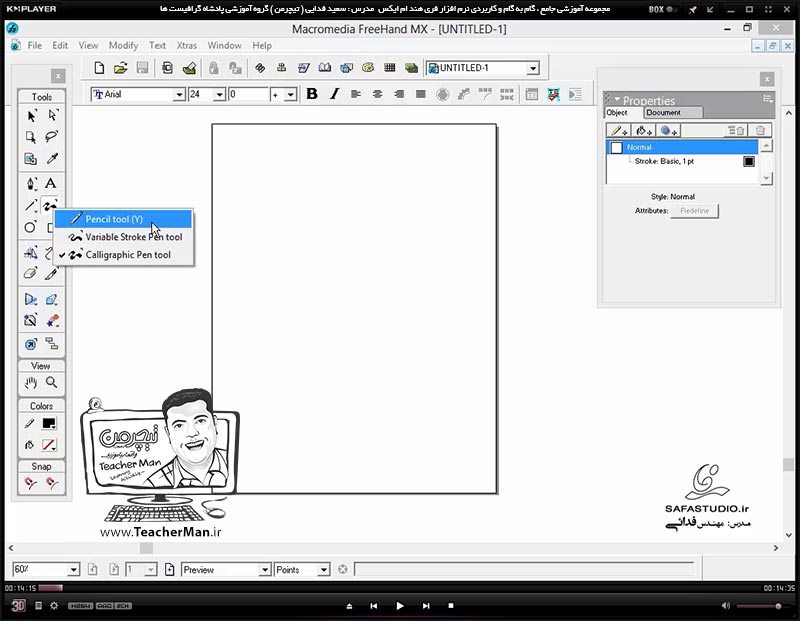Pick the Eyedropper tool
The height and width of the screenshot is (621, 800).
pos(52,159)
